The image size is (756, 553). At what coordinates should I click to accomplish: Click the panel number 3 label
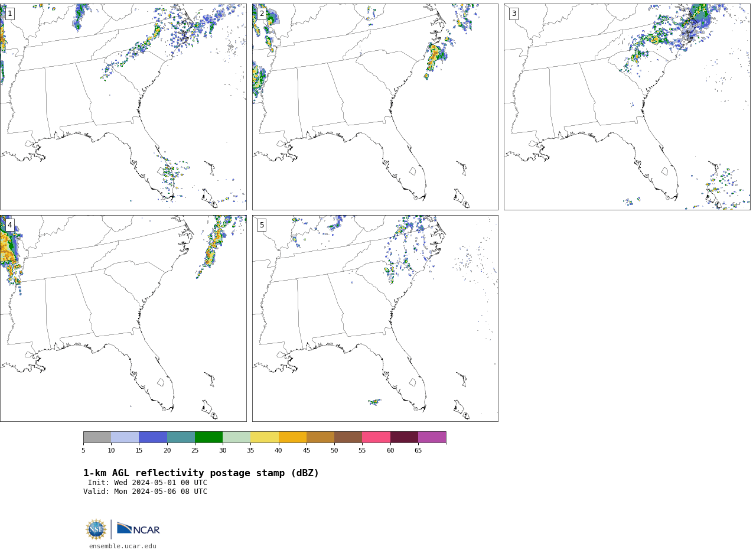(x=514, y=14)
